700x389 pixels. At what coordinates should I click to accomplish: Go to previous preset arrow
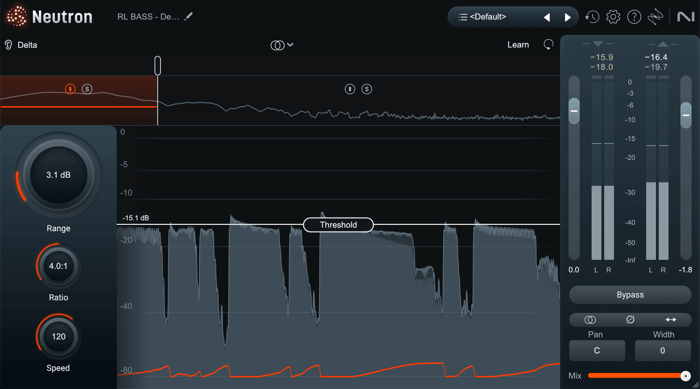pos(547,17)
